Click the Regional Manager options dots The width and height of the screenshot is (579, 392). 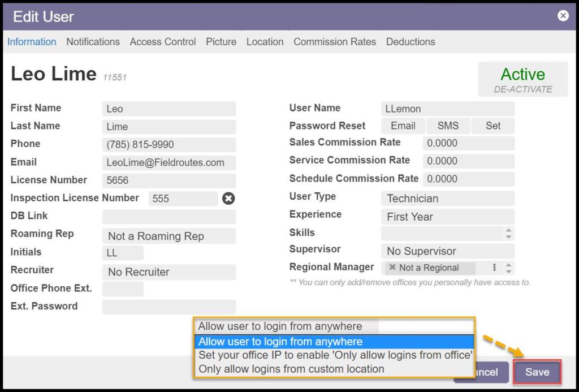495,268
